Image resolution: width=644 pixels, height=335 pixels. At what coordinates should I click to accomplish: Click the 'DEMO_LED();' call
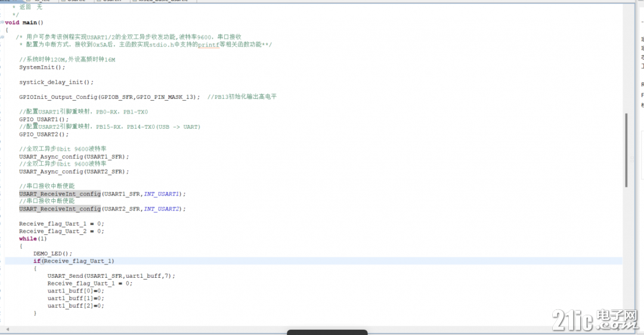(53, 254)
